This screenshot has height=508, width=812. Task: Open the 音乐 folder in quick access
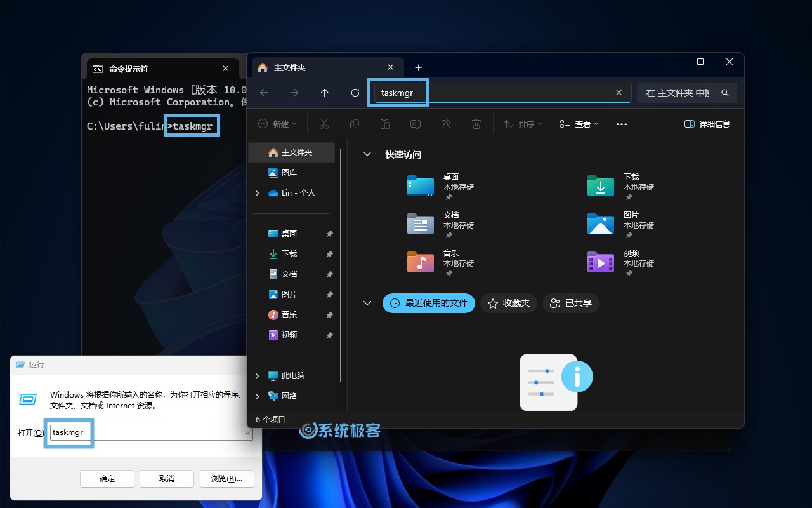421,262
